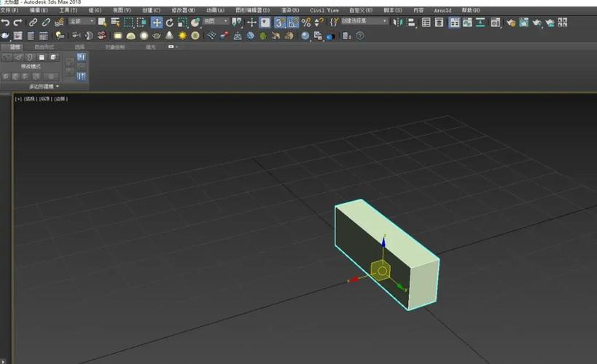The height and width of the screenshot is (364, 597).
Task: Toggle Keyboard Shortcut Override button
Action: (265, 23)
